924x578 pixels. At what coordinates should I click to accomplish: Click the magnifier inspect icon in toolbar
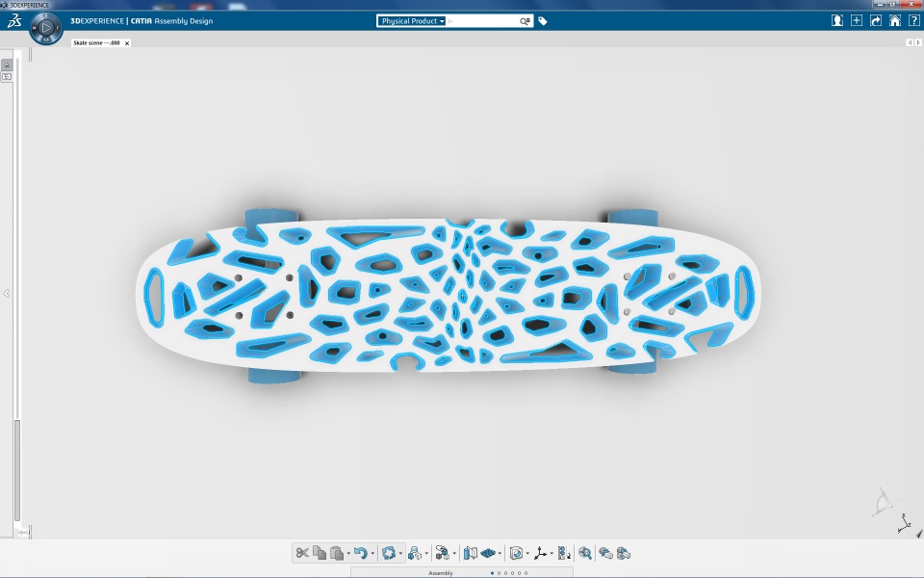(x=584, y=553)
